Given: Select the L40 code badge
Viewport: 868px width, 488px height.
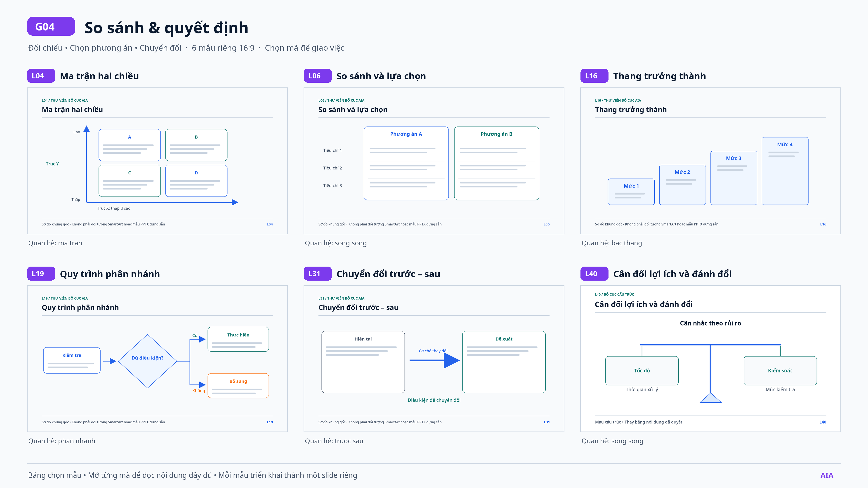Looking at the screenshot, I should coord(594,273).
